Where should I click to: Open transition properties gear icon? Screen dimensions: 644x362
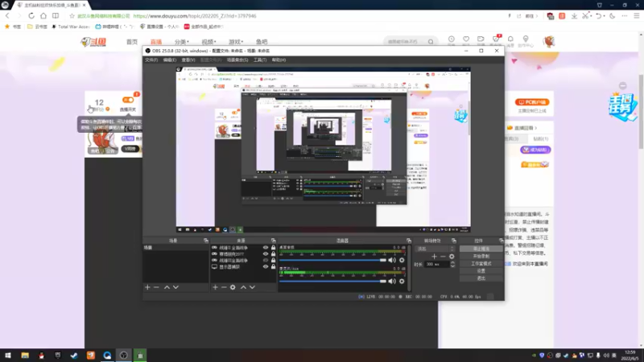click(452, 257)
